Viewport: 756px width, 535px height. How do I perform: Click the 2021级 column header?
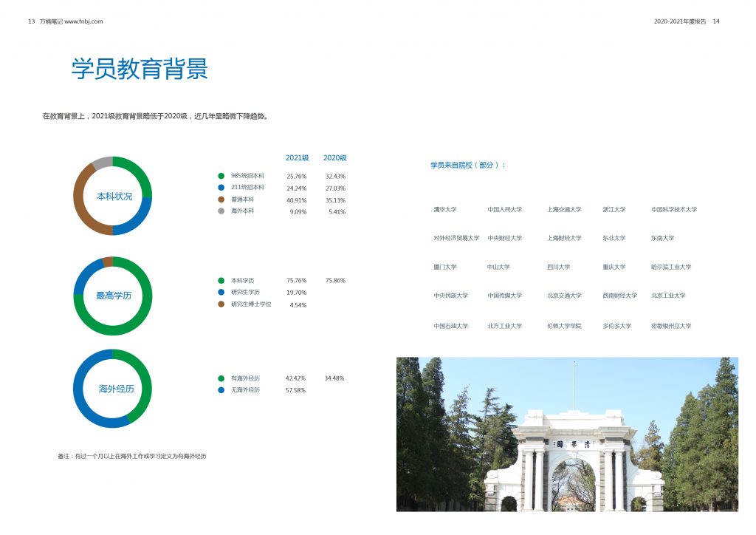tap(297, 157)
